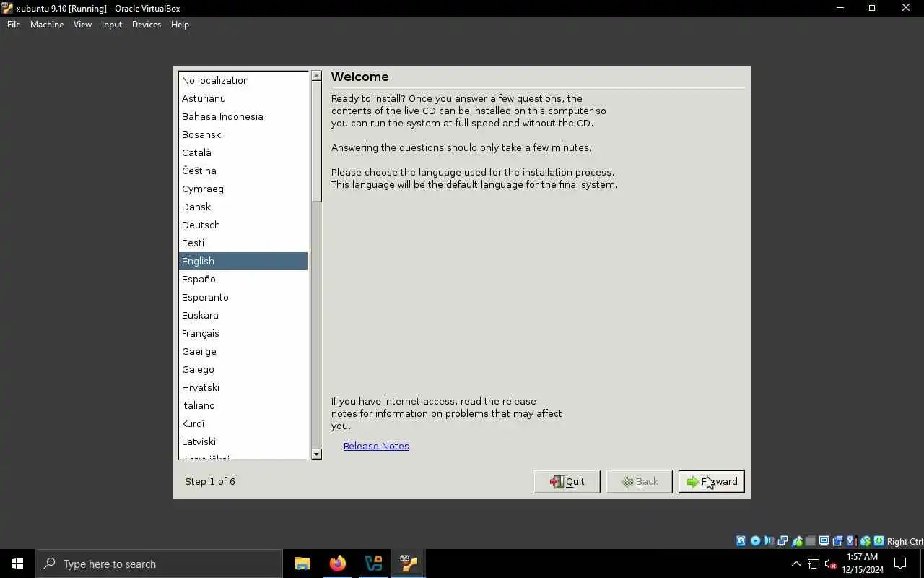Click the audio indicator in VirtualBox status bar

pos(769,541)
